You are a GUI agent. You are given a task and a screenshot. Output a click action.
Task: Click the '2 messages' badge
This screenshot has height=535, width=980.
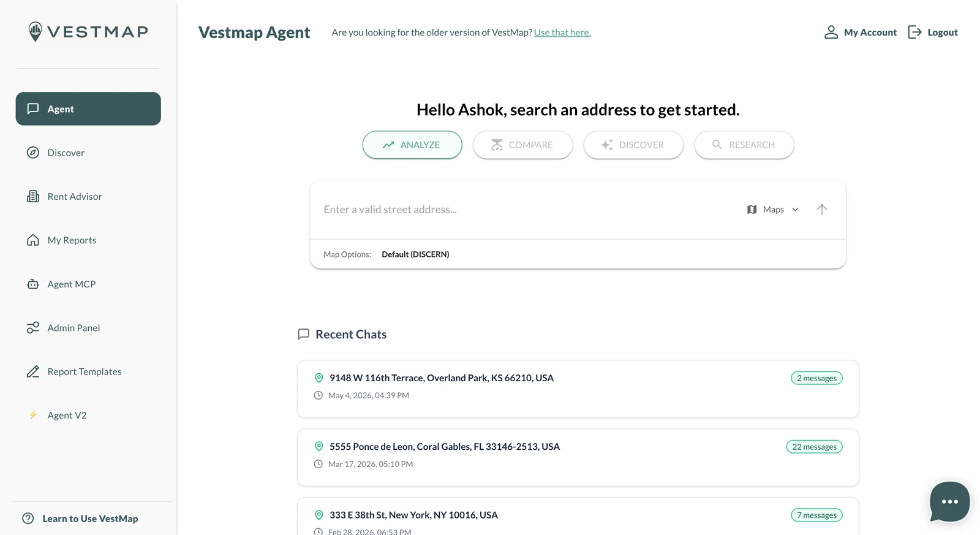click(816, 378)
